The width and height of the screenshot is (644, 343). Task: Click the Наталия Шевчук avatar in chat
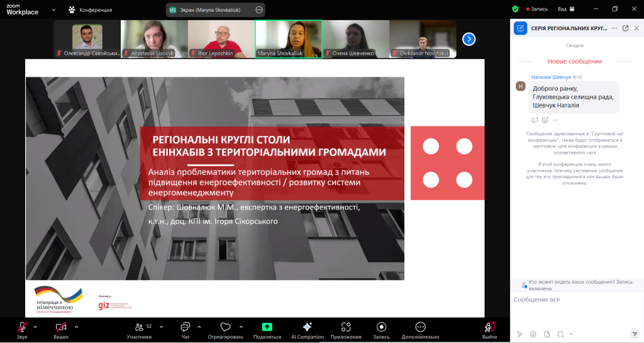pyautogui.click(x=520, y=86)
